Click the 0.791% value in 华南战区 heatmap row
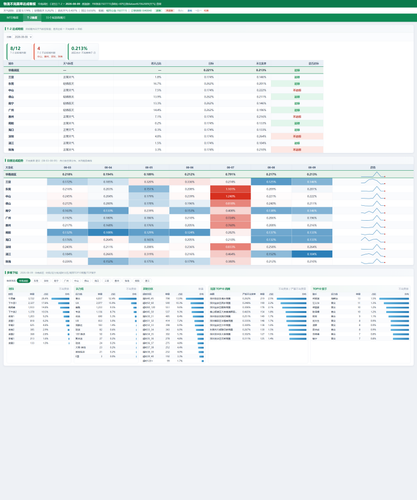The width and height of the screenshot is (417, 500). point(230,174)
